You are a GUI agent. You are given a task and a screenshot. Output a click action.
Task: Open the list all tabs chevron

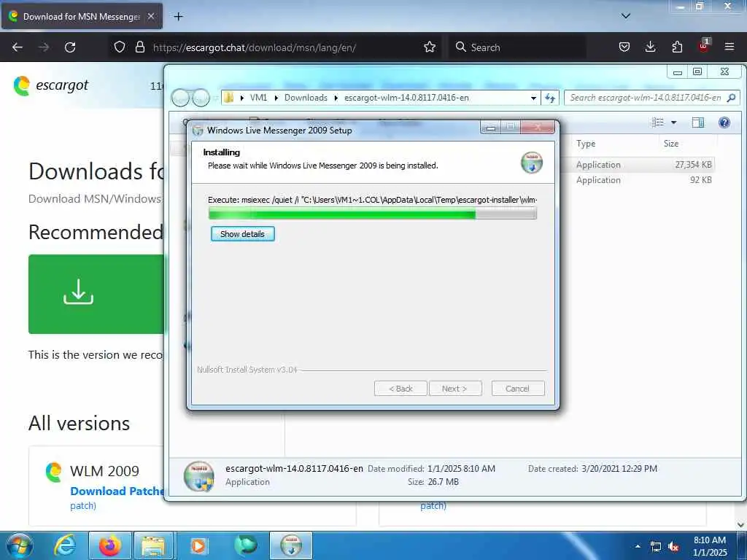pyautogui.click(x=626, y=16)
